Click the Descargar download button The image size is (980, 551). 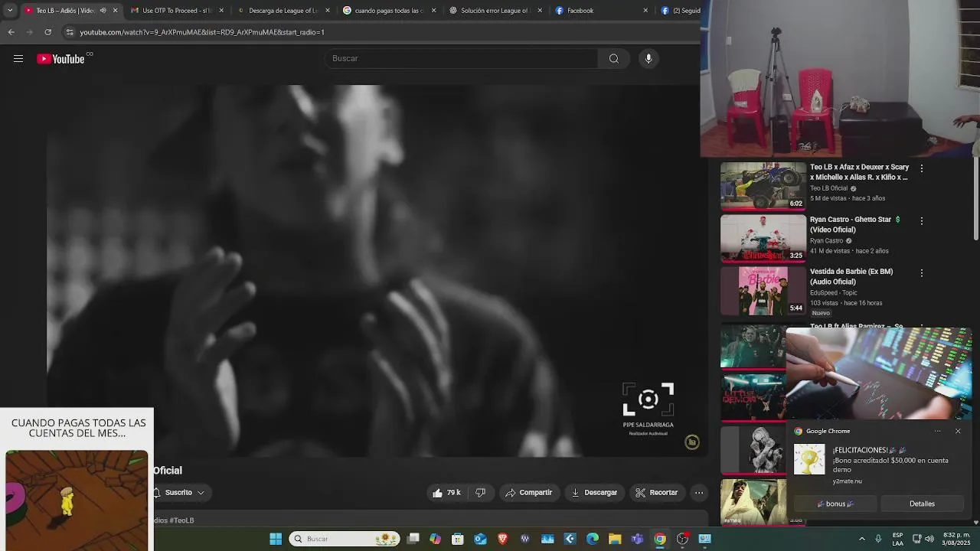pyautogui.click(x=594, y=493)
